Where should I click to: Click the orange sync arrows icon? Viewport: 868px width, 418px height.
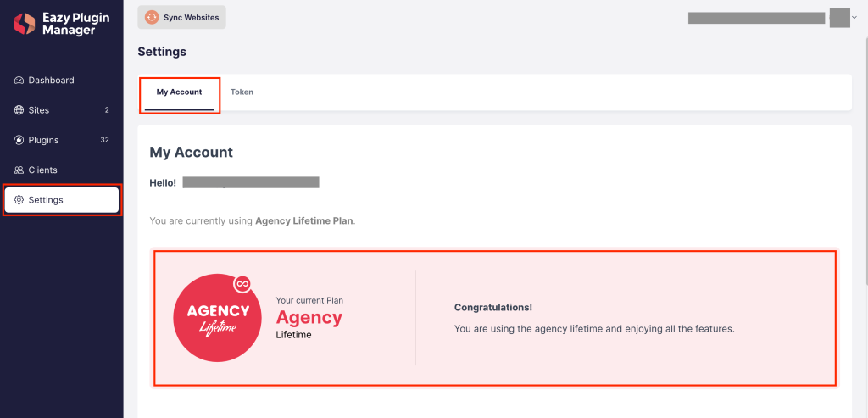click(x=152, y=18)
